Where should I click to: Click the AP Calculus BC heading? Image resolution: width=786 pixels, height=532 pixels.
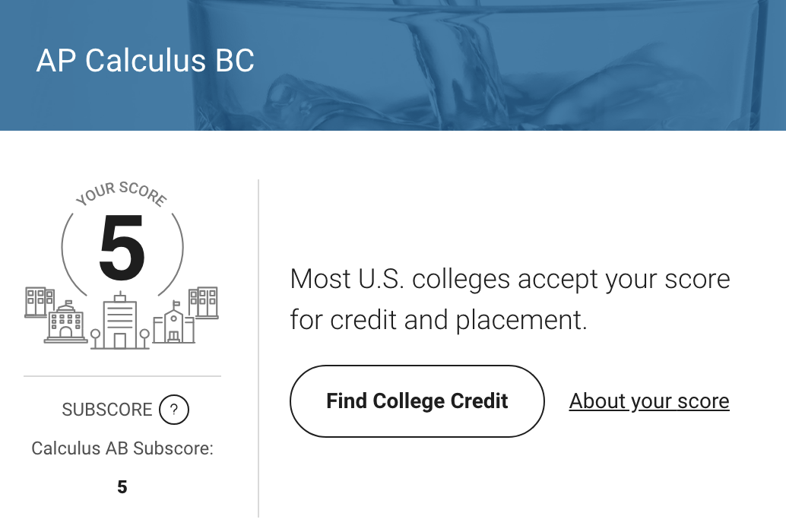(x=145, y=62)
